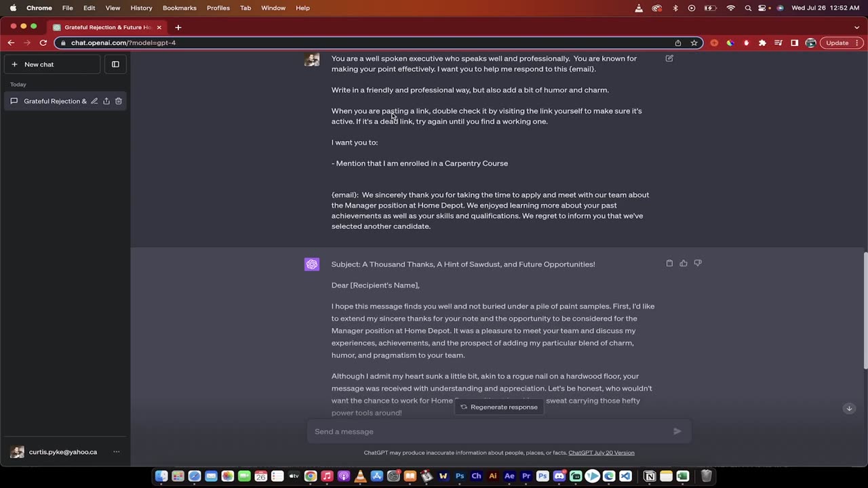Delete chat with the trash icon

[x=118, y=101]
